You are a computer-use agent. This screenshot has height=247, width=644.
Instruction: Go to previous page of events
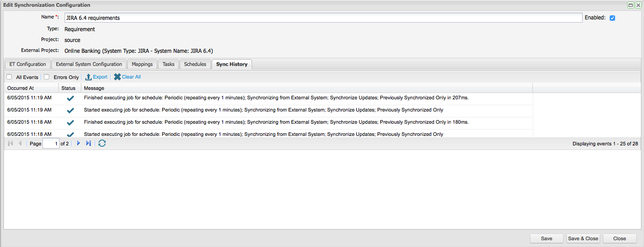(x=20, y=144)
